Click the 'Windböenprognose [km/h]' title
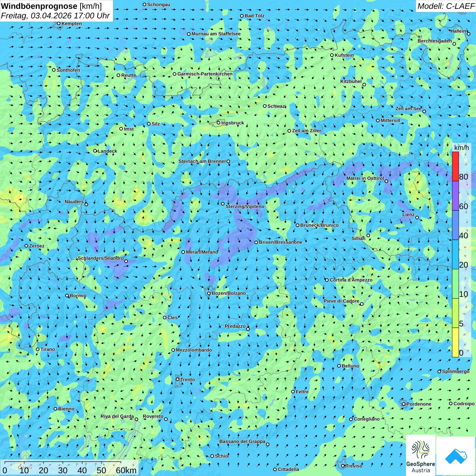The width and height of the screenshot is (476, 476). (x=51, y=6)
